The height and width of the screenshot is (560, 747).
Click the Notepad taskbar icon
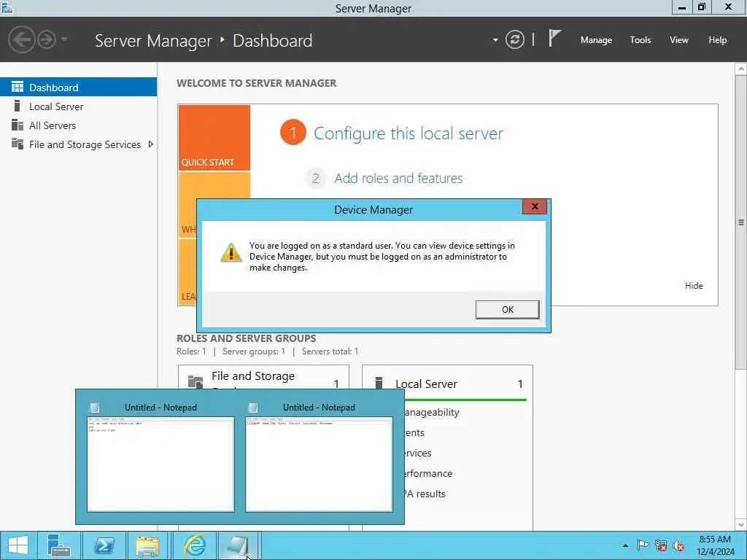tap(238, 545)
